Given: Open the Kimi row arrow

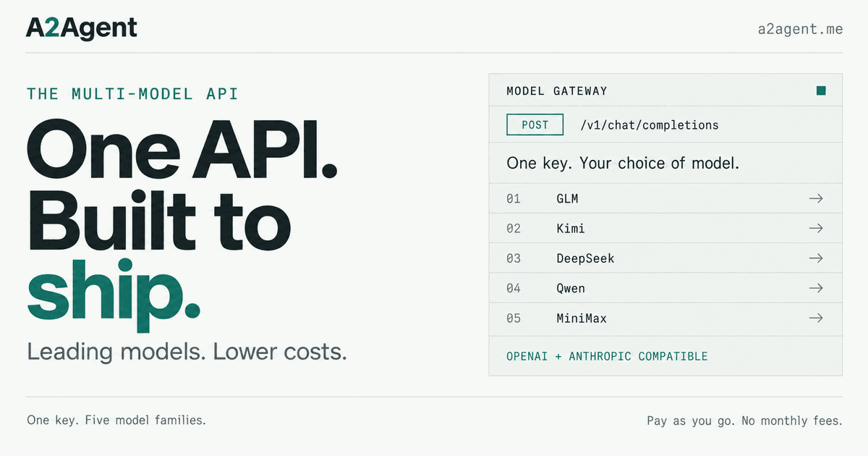Looking at the screenshot, I should tap(816, 228).
